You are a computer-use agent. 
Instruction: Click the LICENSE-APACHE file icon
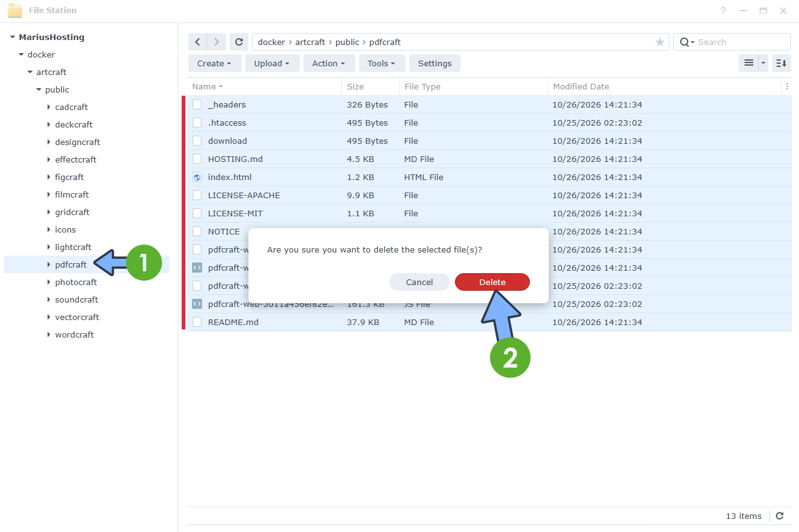[197, 195]
